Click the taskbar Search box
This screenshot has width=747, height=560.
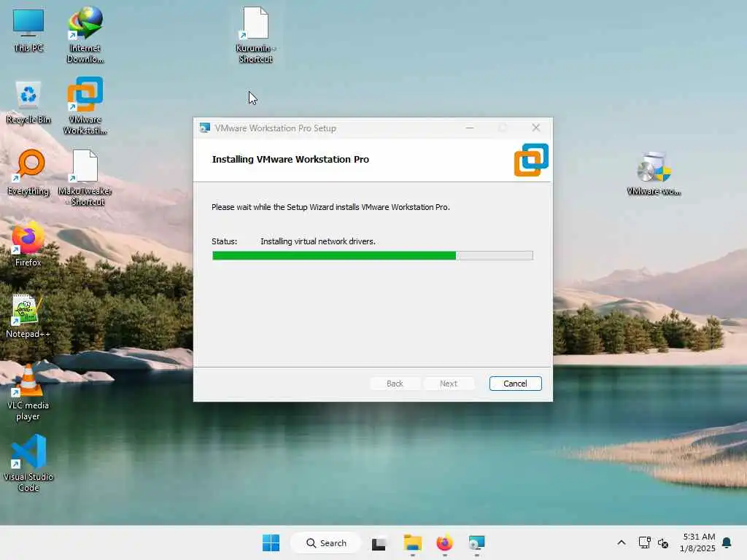[326, 542]
